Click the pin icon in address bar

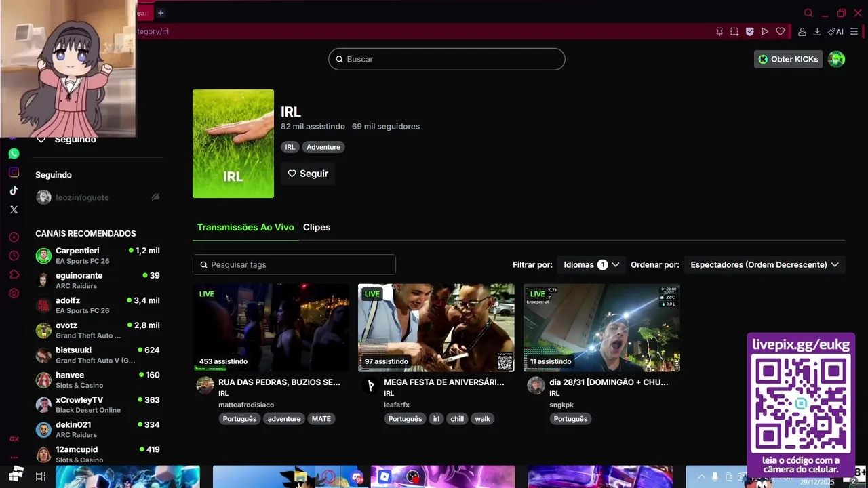[x=719, y=31]
